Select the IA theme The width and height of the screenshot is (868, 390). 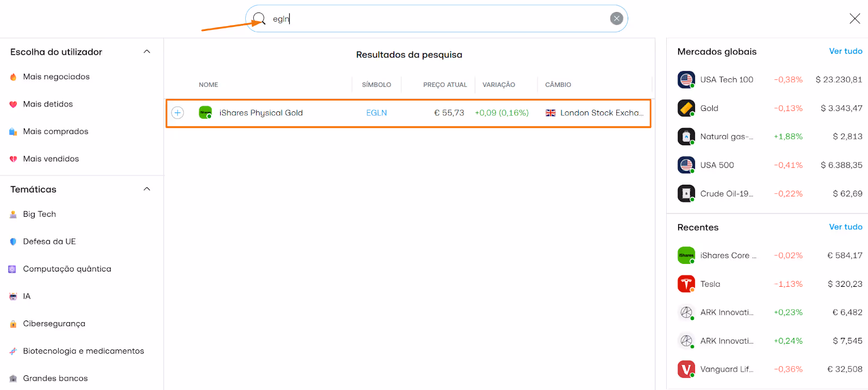point(27,296)
